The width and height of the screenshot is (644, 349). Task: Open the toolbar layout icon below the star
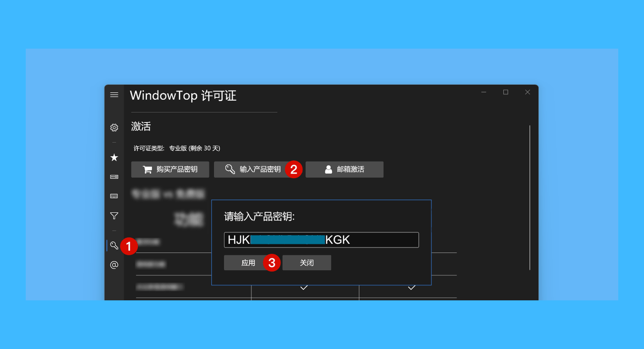114,177
